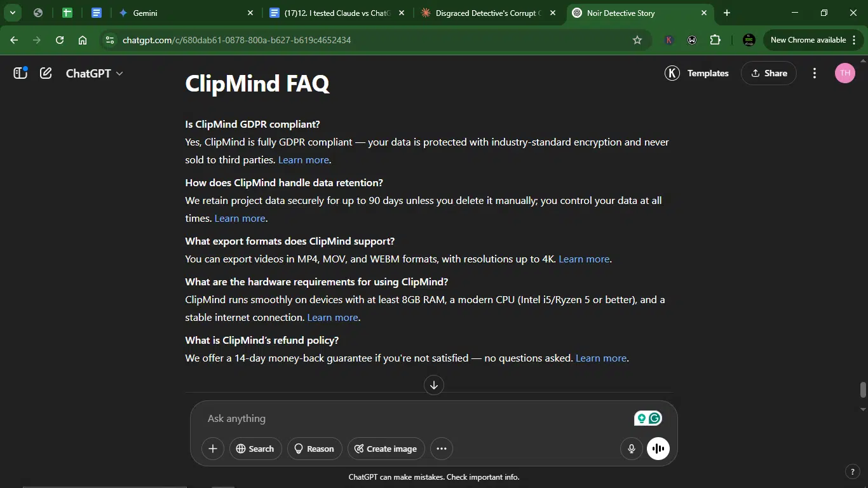The height and width of the screenshot is (488, 868).
Task: Go to browser home page
Action: [83, 40]
